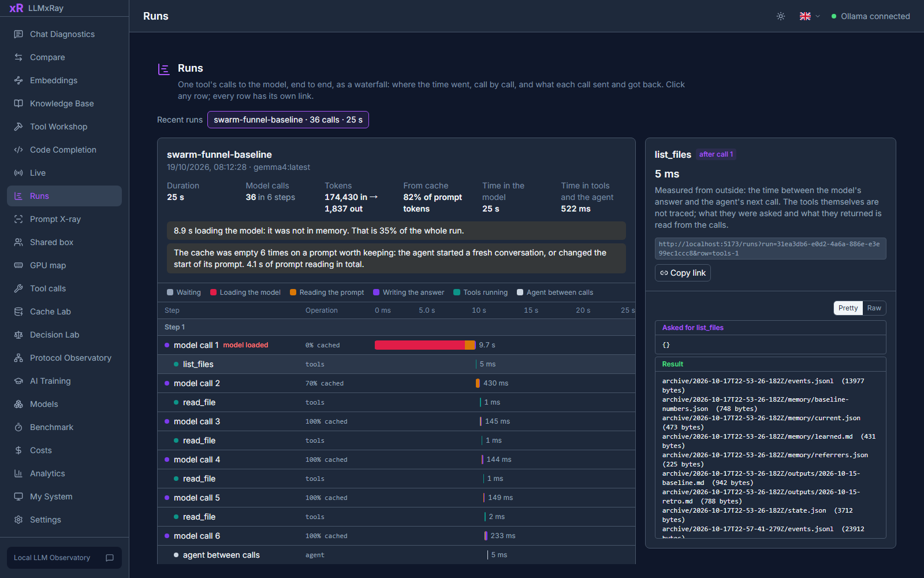Select the AI Training graduation cap icon
The width and height of the screenshot is (924, 578).
18,381
